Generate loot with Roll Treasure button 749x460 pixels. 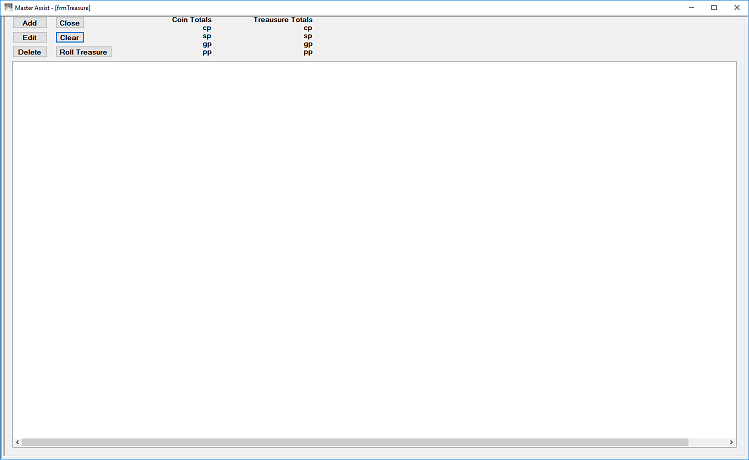coord(84,52)
